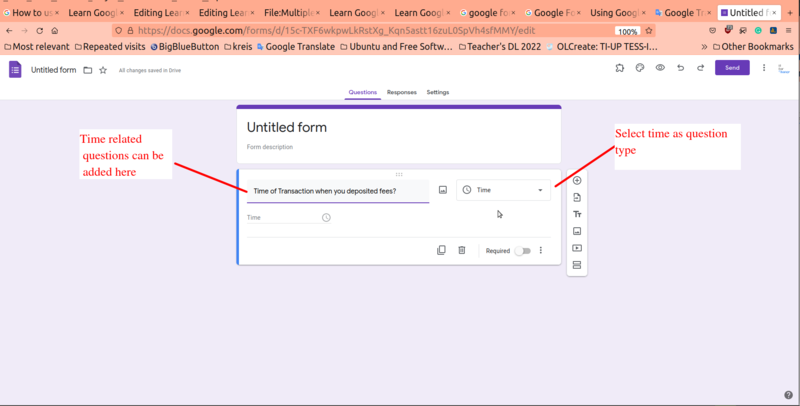Close the Untitled form browser tab
The height and width of the screenshot is (406, 800).
pos(774,13)
